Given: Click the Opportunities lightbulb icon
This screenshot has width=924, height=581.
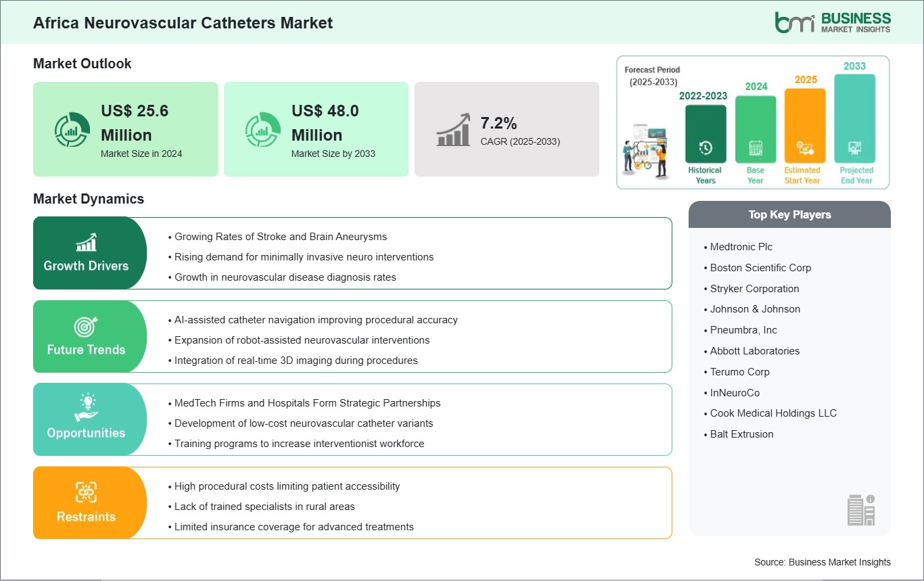Looking at the screenshot, I should point(86,409).
